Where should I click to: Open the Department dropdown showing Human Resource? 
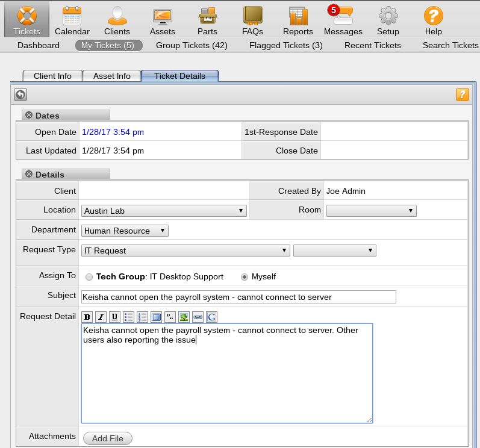pyautogui.click(x=125, y=231)
